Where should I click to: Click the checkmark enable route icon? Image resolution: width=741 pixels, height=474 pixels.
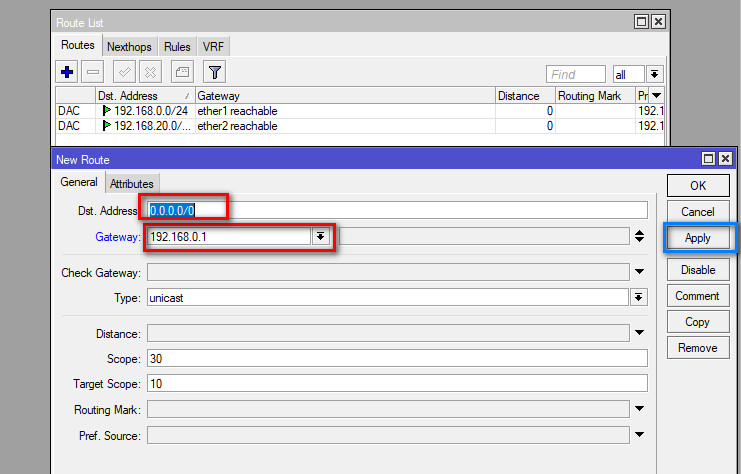[125, 72]
